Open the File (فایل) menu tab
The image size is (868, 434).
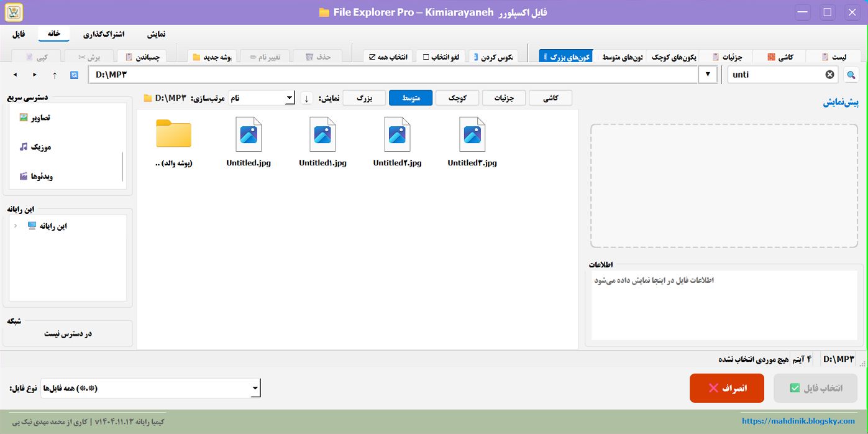[x=19, y=34]
